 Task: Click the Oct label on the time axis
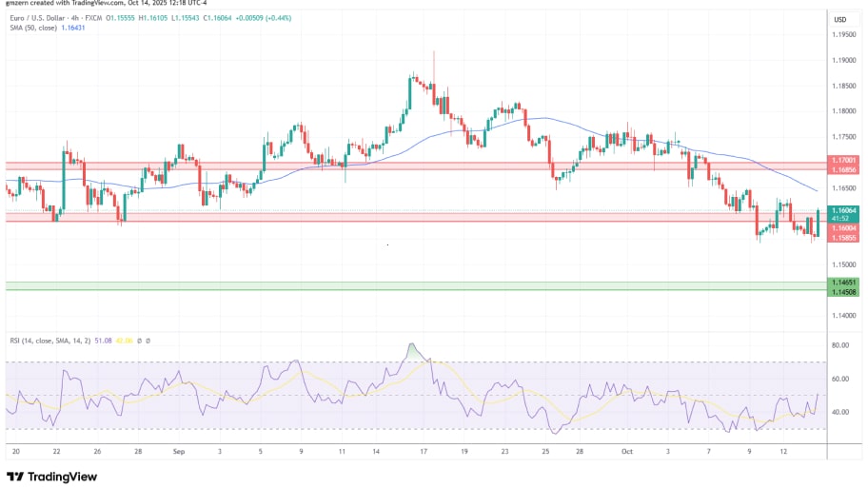pos(626,450)
